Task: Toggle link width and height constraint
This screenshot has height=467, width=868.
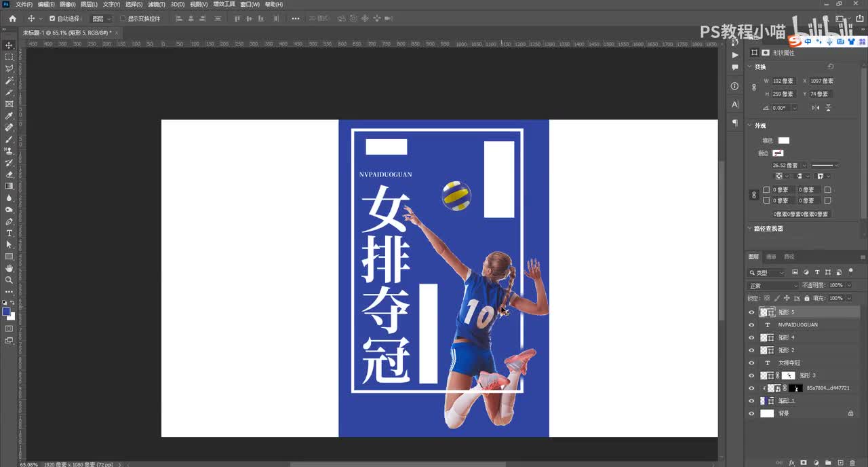Action: click(x=754, y=88)
